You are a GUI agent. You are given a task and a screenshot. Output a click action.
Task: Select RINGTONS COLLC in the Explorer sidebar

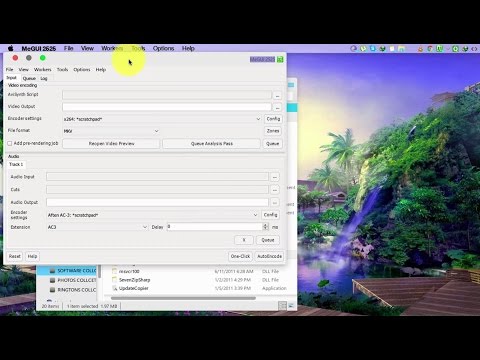(x=77, y=290)
